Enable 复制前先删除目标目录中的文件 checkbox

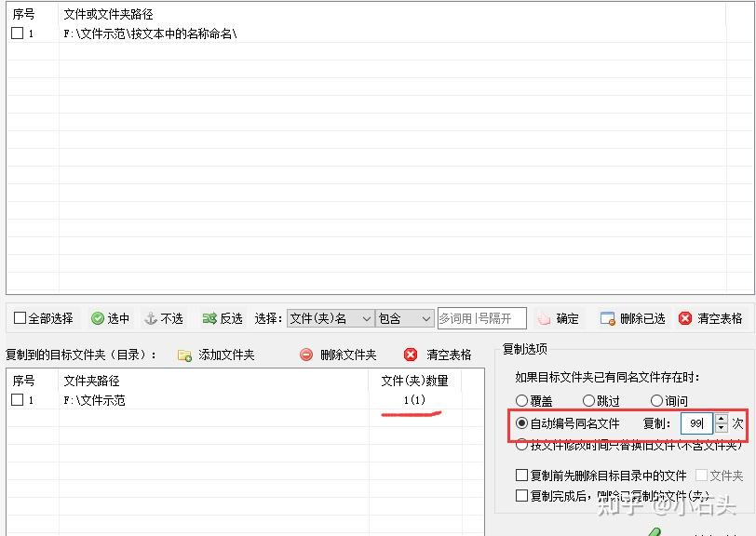pyautogui.click(x=521, y=476)
